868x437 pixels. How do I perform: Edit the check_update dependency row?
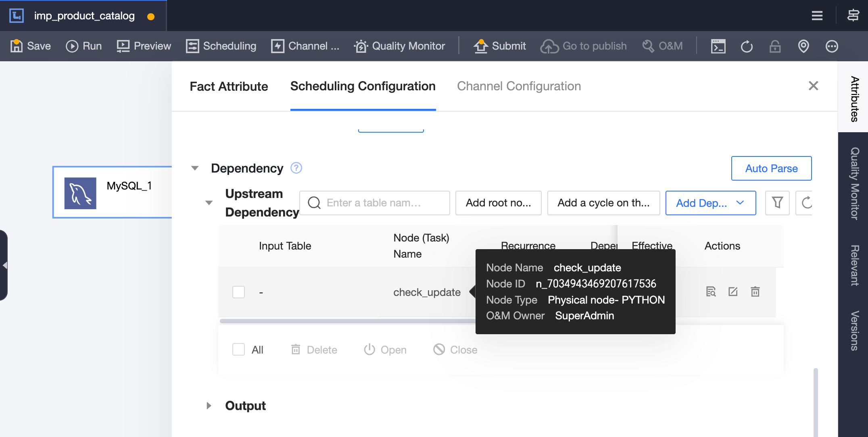733,291
